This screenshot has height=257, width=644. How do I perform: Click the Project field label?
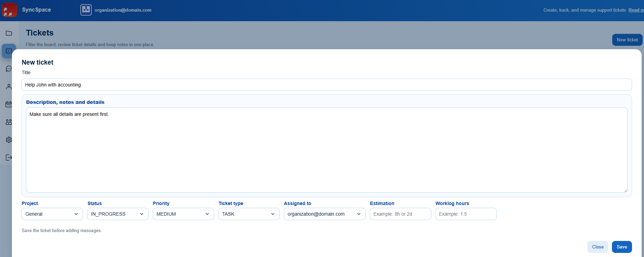coord(30,203)
